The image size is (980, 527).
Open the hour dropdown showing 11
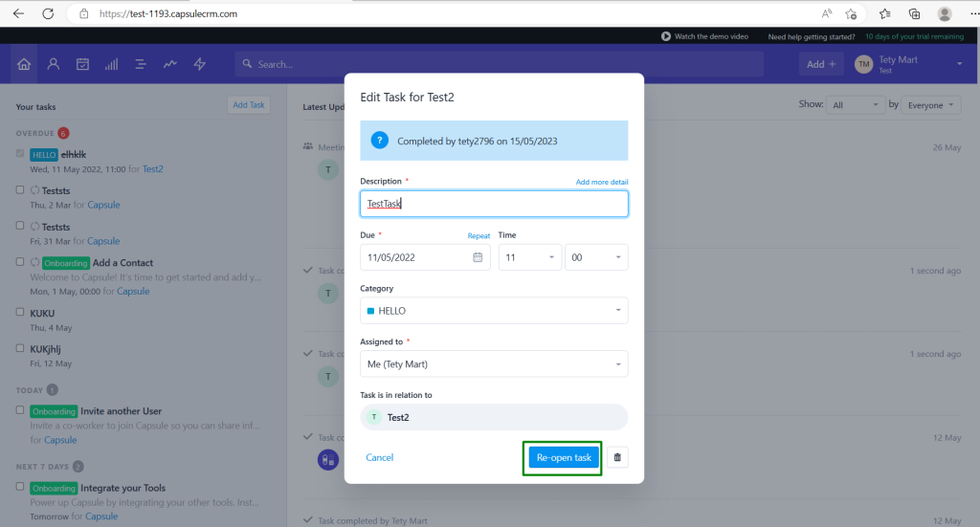click(529, 257)
